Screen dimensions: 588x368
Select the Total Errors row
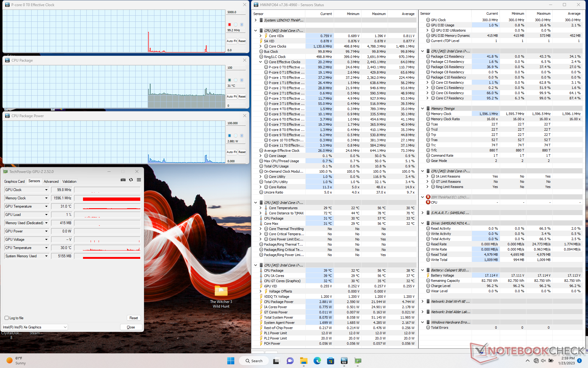501,328
